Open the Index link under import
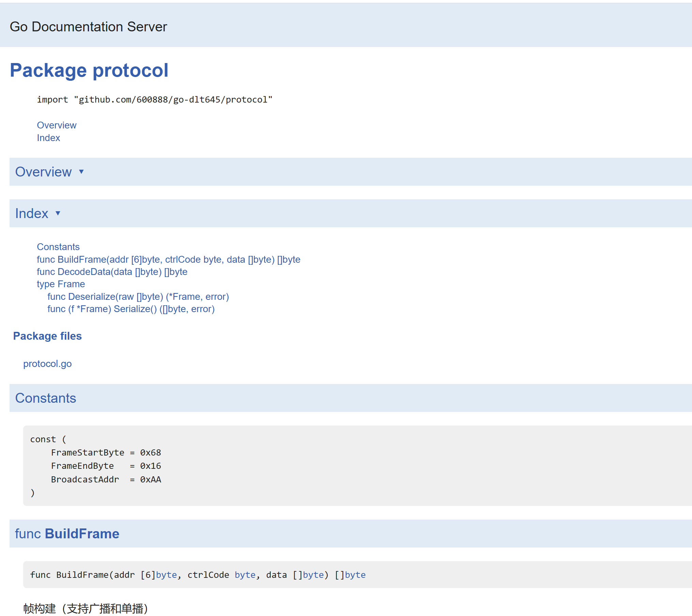The image size is (692, 616). tap(48, 138)
